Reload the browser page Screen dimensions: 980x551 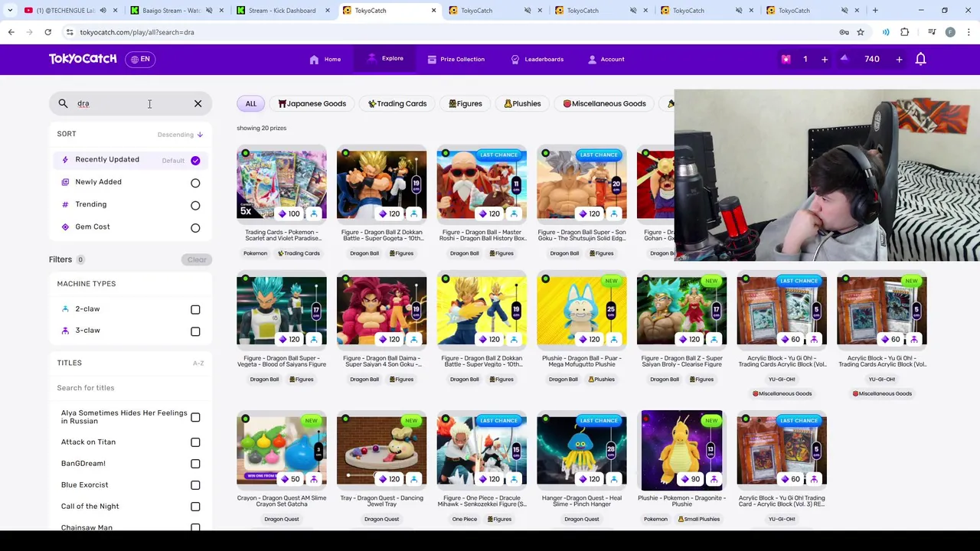point(47,32)
